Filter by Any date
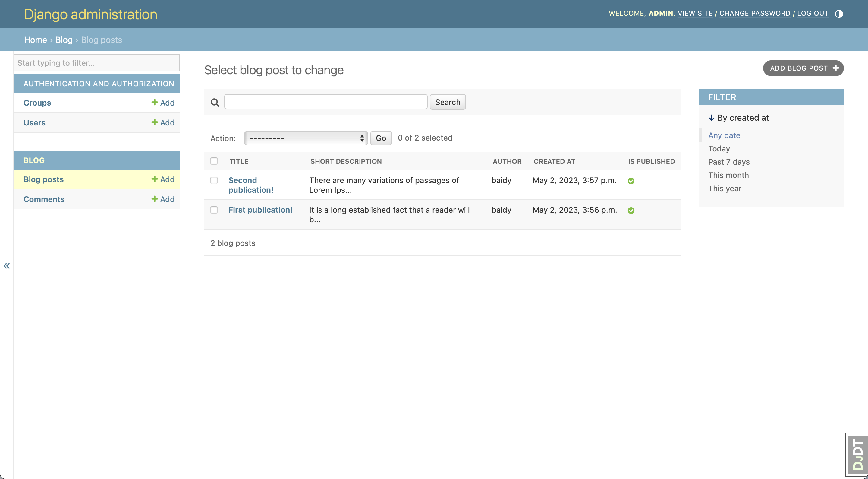 coord(724,135)
